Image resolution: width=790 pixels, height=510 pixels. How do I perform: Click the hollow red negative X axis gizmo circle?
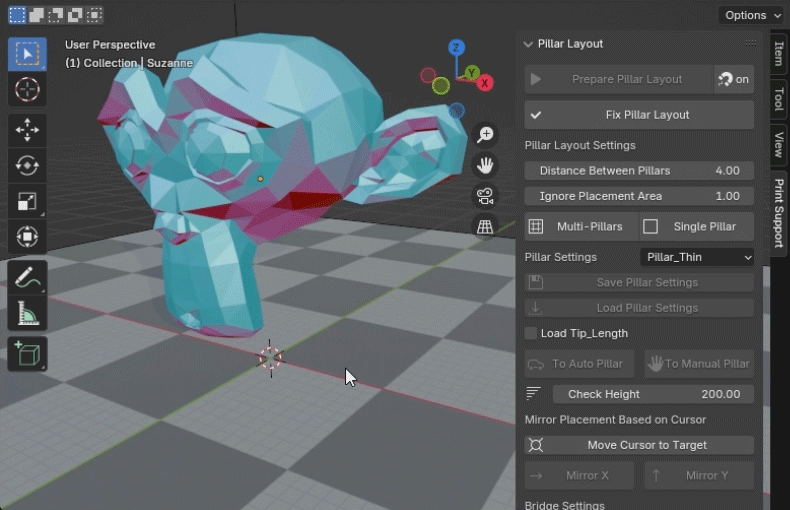pos(428,76)
